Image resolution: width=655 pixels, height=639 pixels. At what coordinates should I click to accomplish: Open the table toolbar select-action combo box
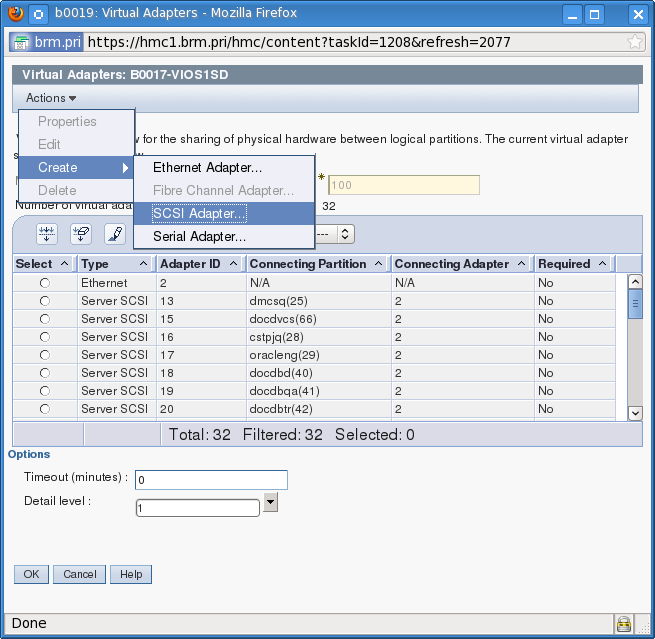tap(334, 233)
